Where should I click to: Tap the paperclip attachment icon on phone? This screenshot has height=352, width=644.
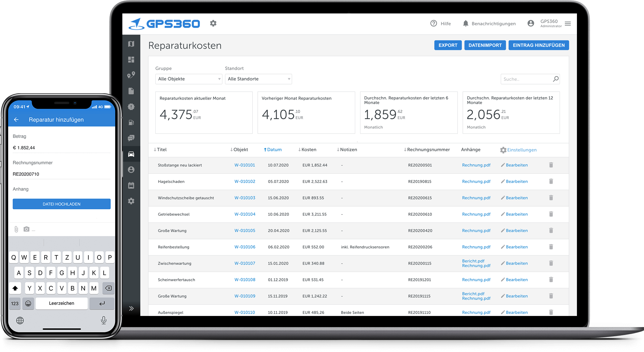[x=16, y=229]
